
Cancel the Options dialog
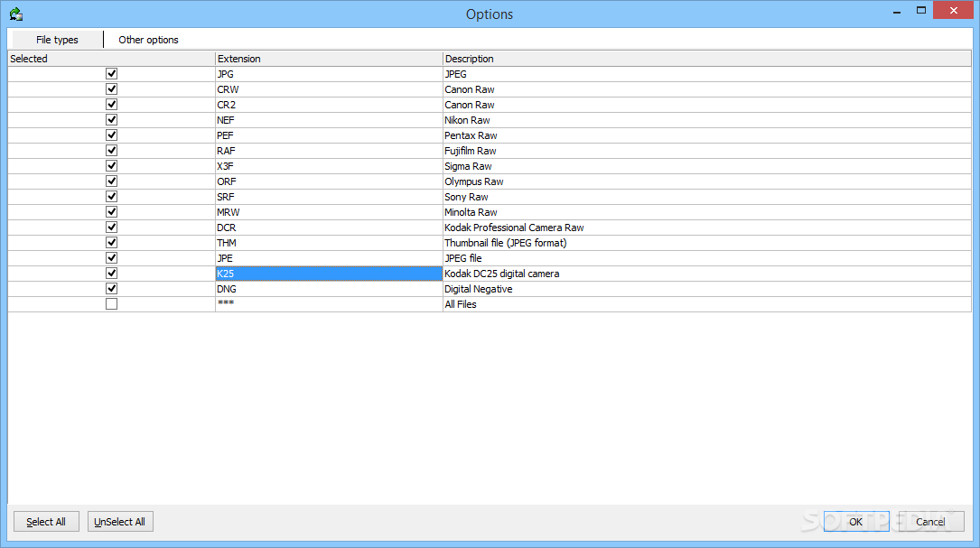pos(930,522)
